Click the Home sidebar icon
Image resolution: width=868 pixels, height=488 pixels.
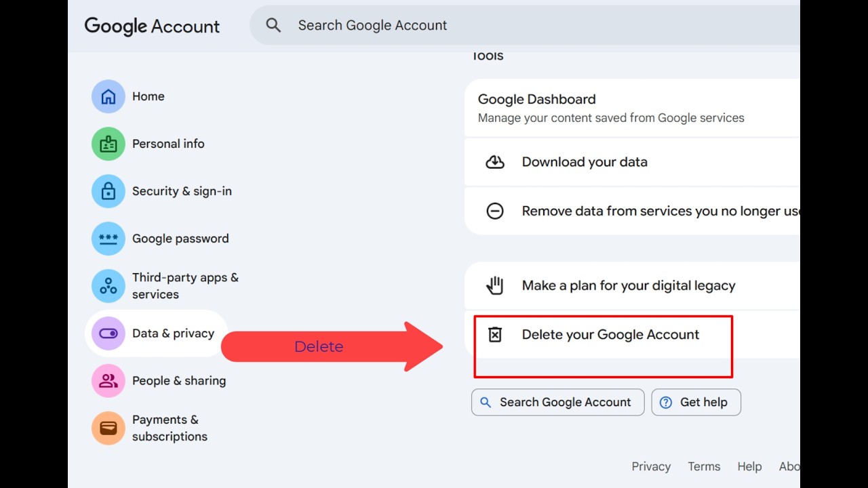pyautogui.click(x=108, y=96)
